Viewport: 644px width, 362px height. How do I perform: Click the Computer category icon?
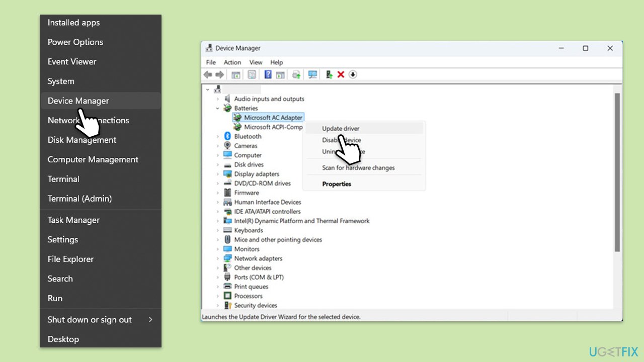[x=227, y=155]
